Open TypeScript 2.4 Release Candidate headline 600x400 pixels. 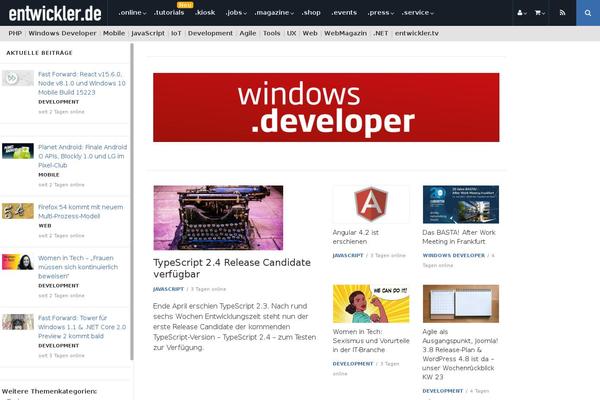point(232,268)
